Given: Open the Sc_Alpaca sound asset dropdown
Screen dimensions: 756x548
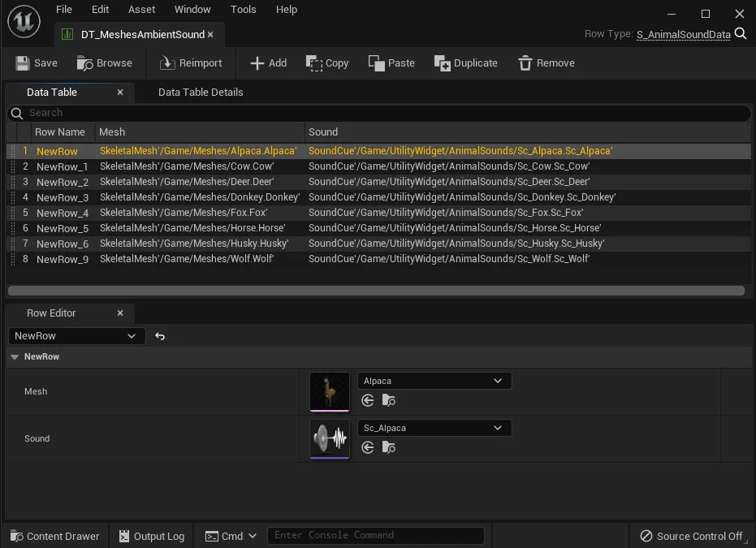Looking at the screenshot, I should click(434, 428).
